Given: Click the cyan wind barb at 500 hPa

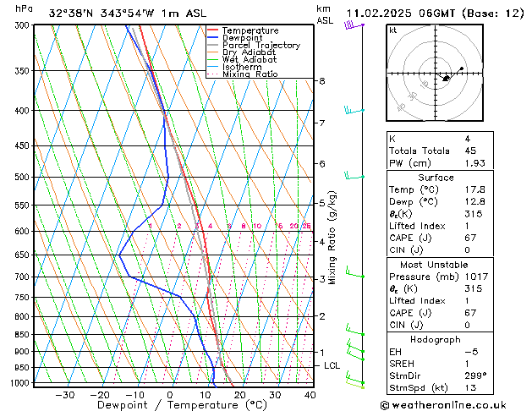Looking at the screenshot, I should click(x=352, y=176).
